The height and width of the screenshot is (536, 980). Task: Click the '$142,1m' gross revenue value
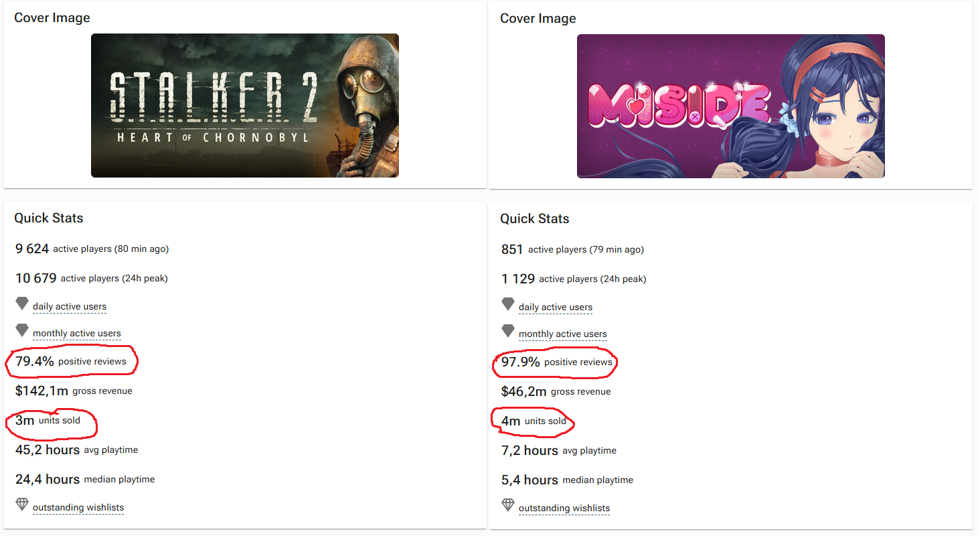pyautogui.click(x=42, y=391)
